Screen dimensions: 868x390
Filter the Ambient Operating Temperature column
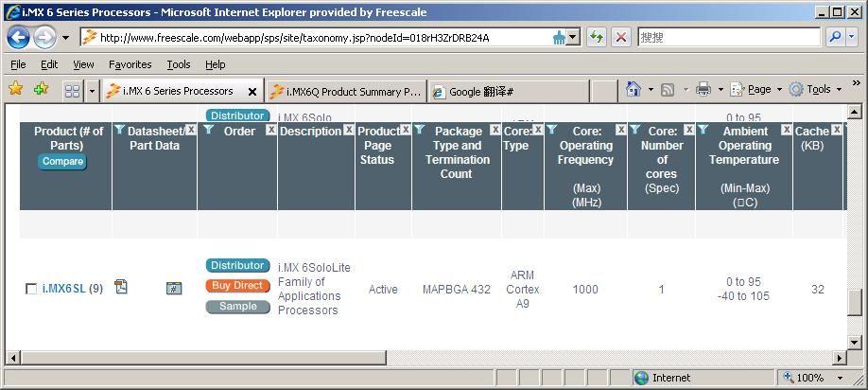(703, 130)
